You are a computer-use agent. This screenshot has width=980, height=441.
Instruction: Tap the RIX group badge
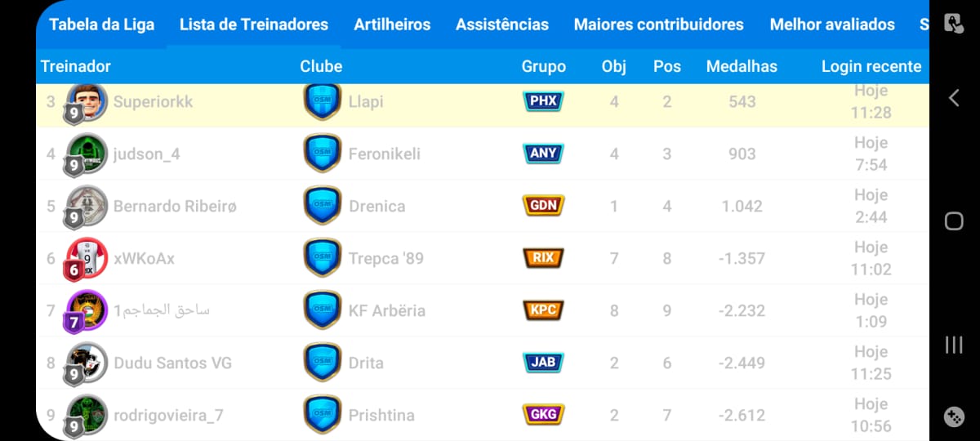(x=543, y=258)
